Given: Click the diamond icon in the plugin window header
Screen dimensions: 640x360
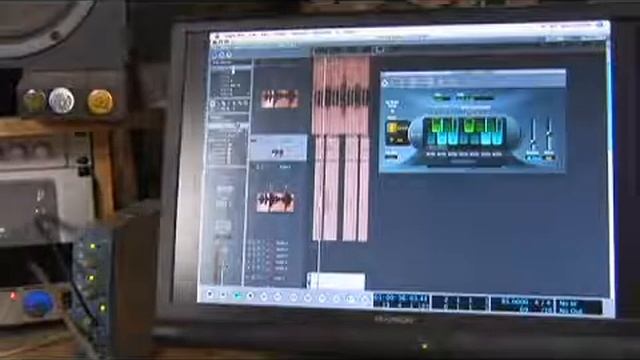Looking at the screenshot, I should tap(384, 83).
